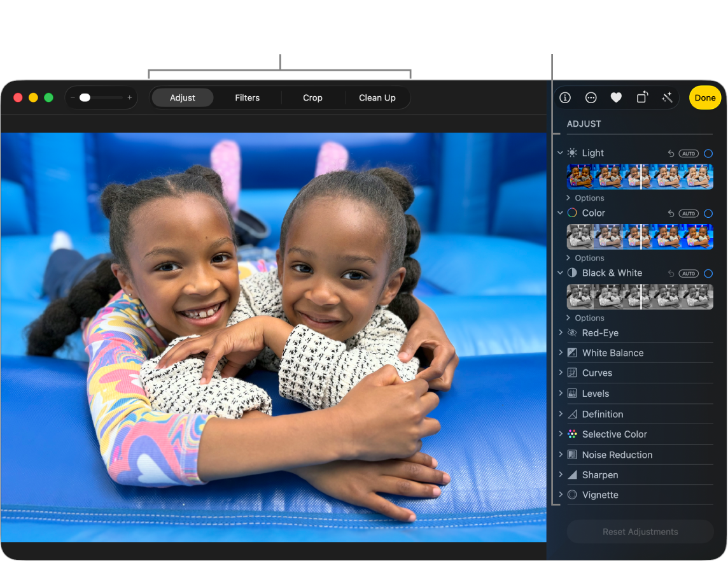The width and height of the screenshot is (728, 563).
Task: Click the Definition triangle icon
Action: 573,414
